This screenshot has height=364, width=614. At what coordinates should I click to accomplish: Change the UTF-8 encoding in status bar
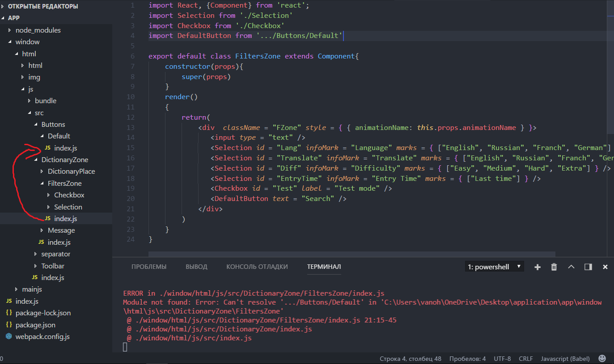point(502,359)
